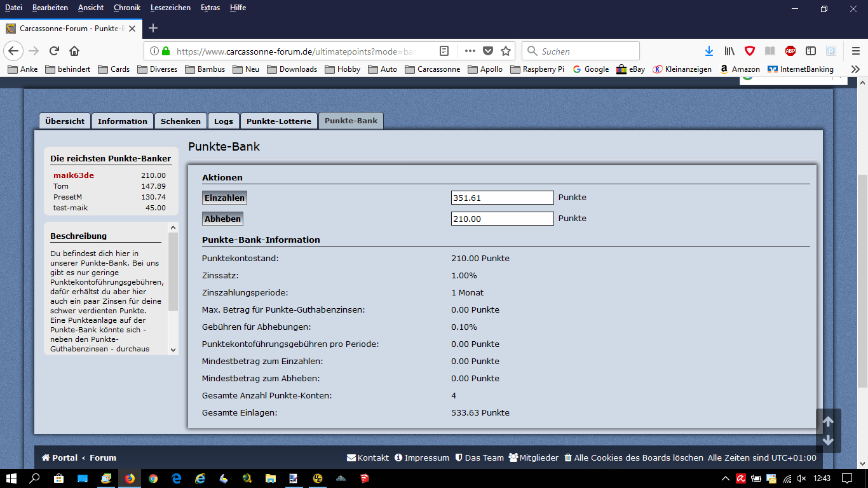This screenshot has width=868, height=488.
Task: Toggle reader view icon in address bar
Action: (x=445, y=51)
